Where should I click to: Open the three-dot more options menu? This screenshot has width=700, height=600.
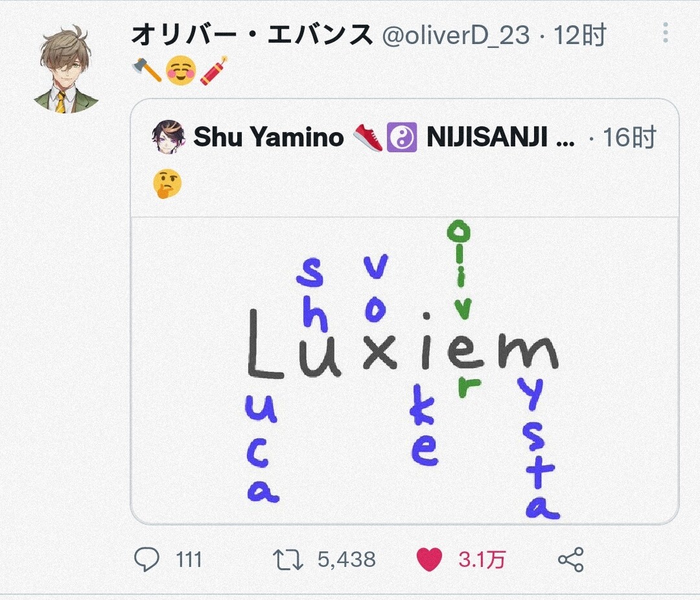(665, 34)
